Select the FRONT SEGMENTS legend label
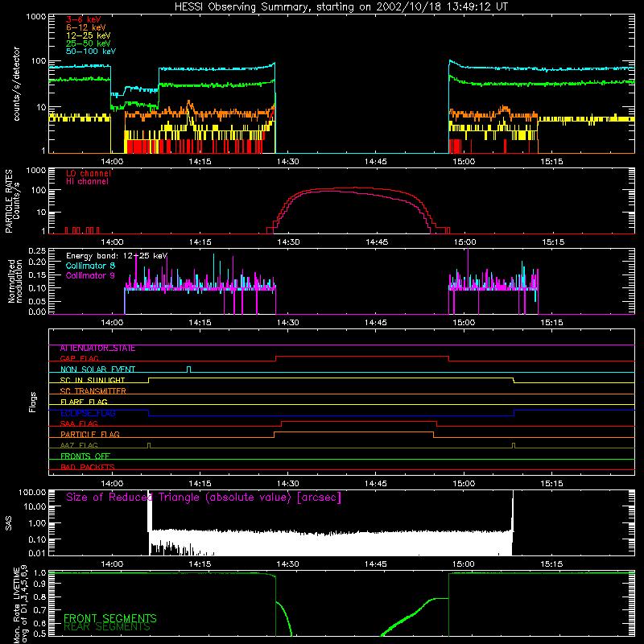 pos(110,618)
